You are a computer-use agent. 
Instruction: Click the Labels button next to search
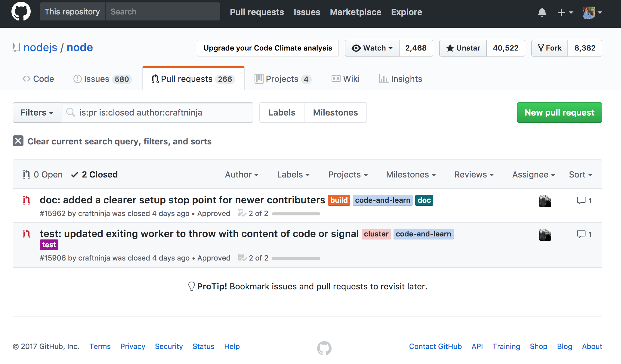(x=282, y=113)
